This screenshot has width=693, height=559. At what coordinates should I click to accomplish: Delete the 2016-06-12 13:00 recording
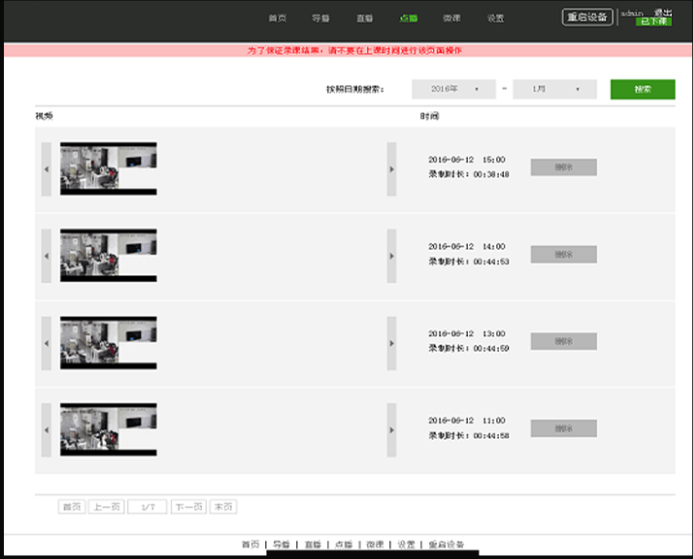pyautogui.click(x=564, y=341)
